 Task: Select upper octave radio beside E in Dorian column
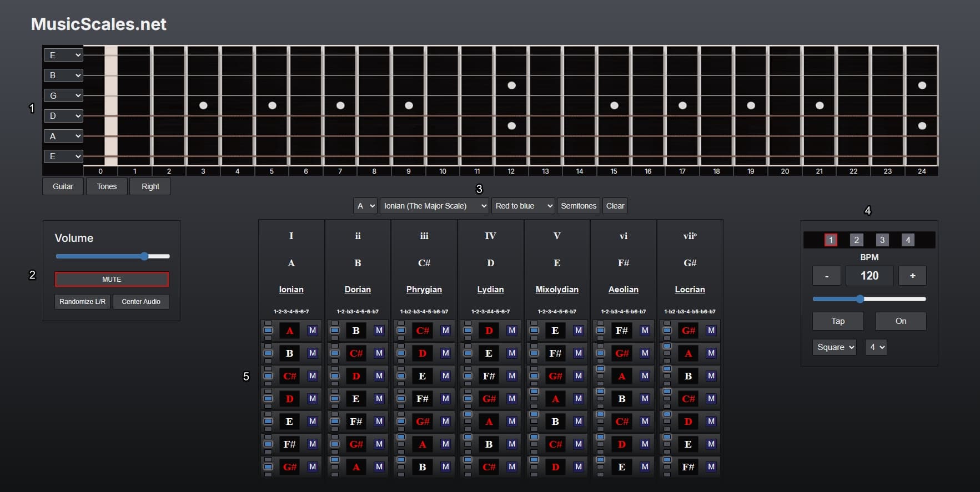[335, 392]
